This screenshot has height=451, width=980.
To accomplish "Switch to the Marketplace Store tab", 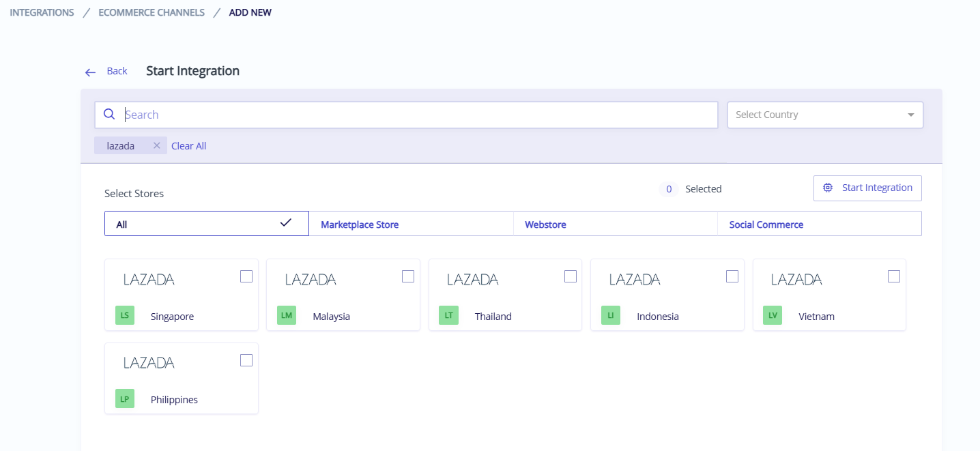I will pos(360,224).
